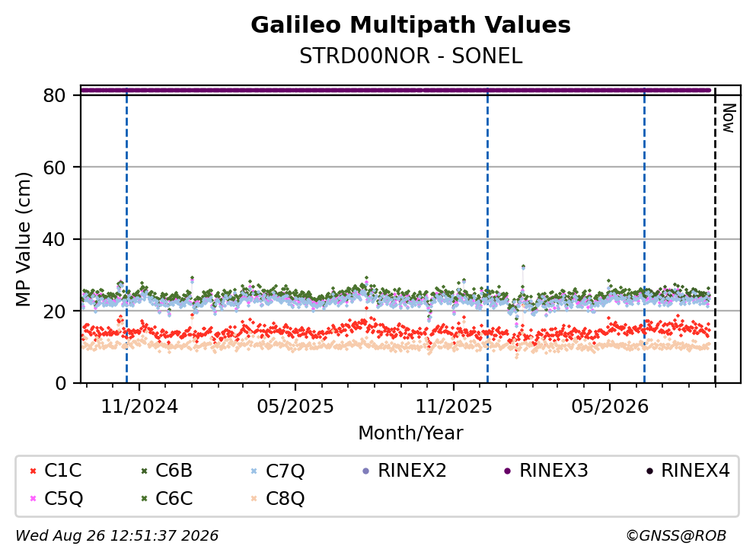Image resolution: width=756 pixels, height=559 pixels.
Task: Select the C1C legend label
Action: tap(62, 470)
